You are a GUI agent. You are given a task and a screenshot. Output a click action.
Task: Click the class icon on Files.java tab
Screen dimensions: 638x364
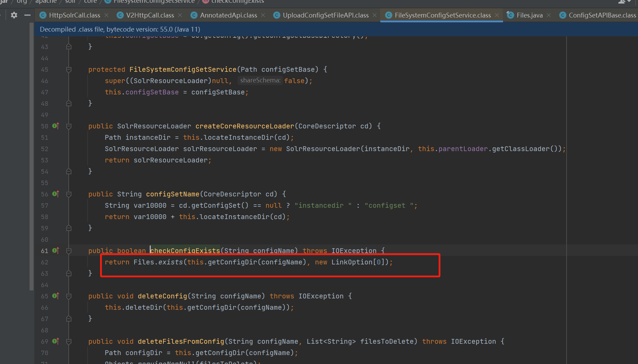(511, 15)
